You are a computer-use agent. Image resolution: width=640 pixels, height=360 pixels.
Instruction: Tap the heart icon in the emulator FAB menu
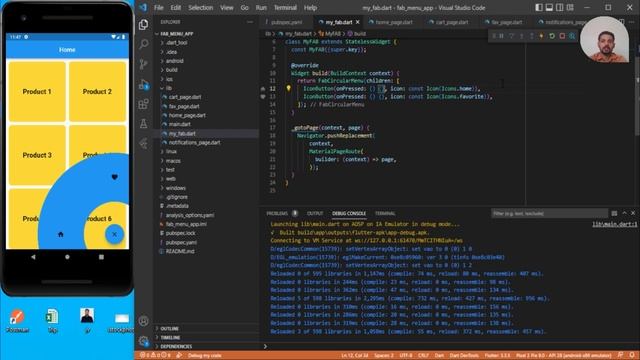click(115, 177)
